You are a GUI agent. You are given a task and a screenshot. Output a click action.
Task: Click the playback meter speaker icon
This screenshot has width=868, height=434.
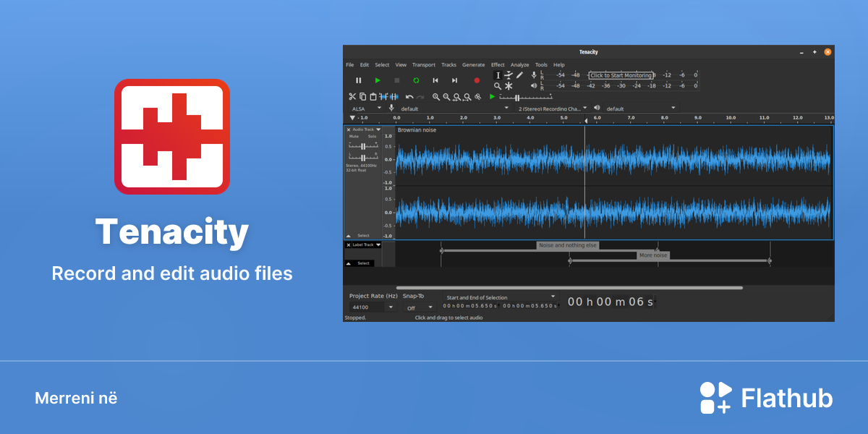coord(534,85)
